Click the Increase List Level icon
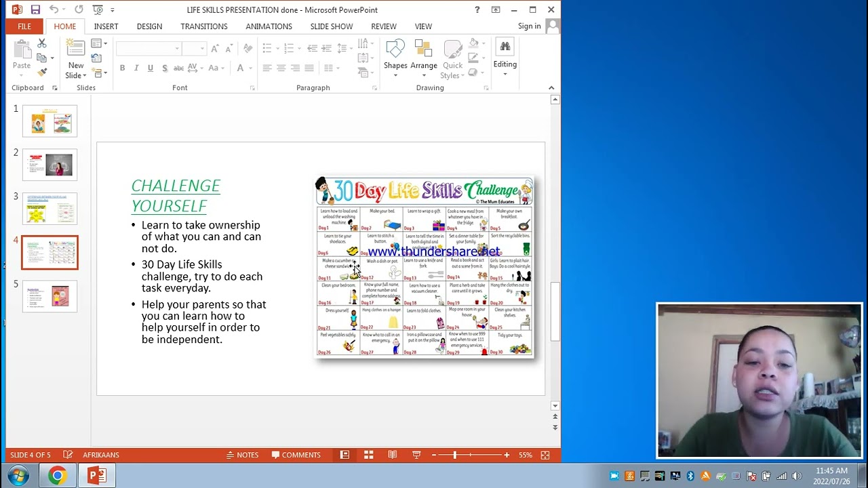This screenshot has height=488, width=868. [x=326, y=48]
